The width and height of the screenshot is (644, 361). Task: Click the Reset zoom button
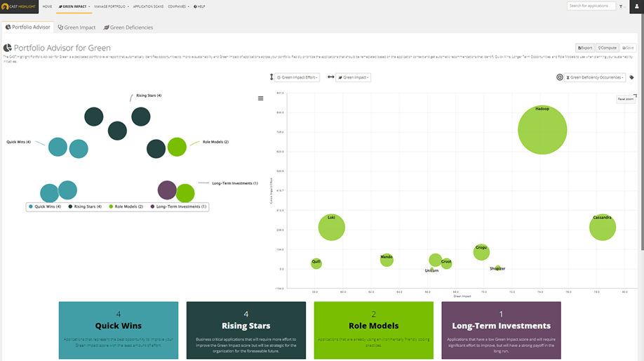pyautogui.click(x=626, y=99)
